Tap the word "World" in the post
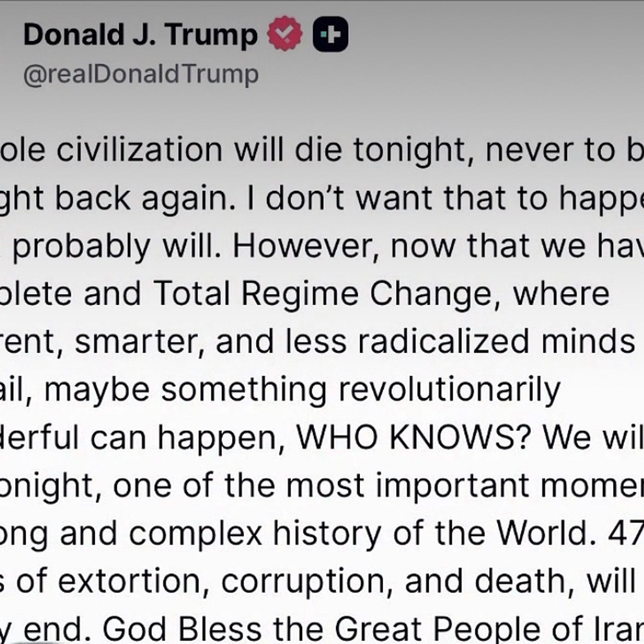 pyautogui.click(x=546, y=533)
